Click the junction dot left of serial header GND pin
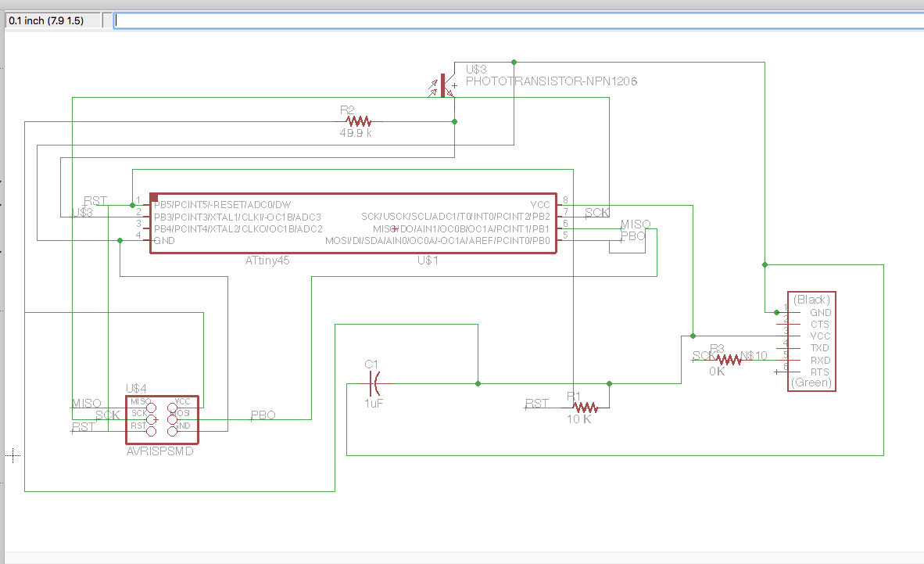Viewport: 924px width, 564px height. 776,313
